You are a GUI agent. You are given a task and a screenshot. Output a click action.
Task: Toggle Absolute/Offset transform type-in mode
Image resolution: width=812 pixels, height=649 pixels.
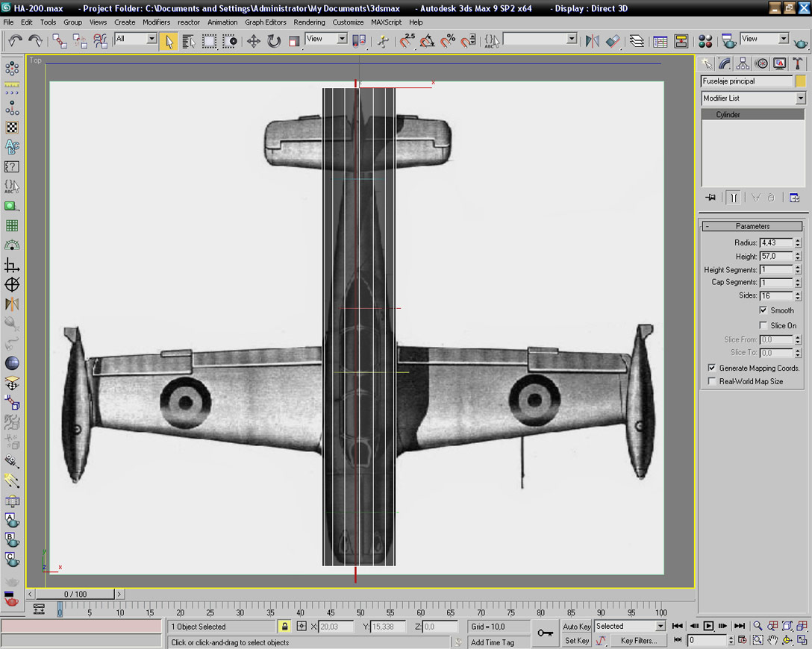[302, 626]
